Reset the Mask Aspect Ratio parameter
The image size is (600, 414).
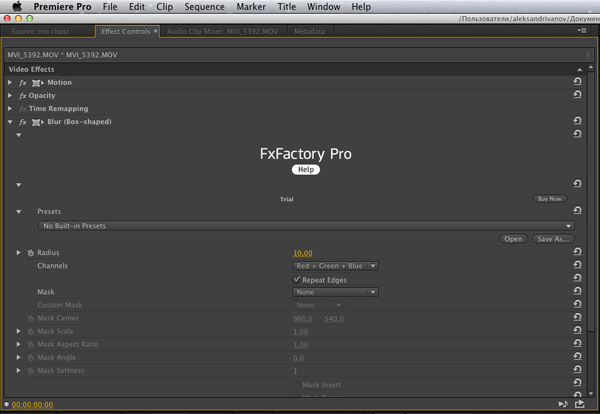[x=577, y=343]
